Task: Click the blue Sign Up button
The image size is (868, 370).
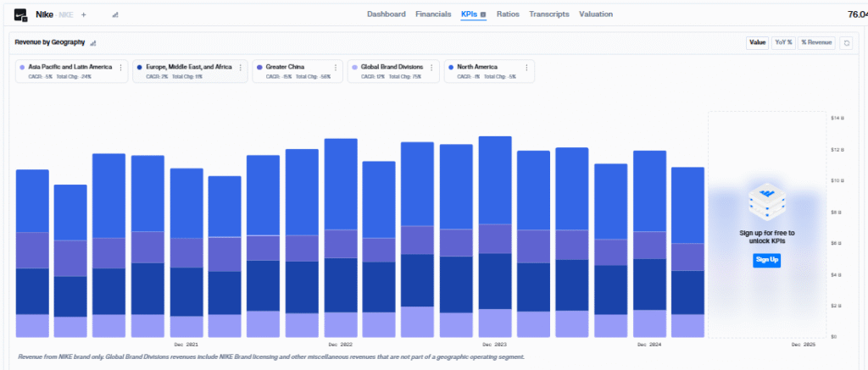Action: coord(766,260)
